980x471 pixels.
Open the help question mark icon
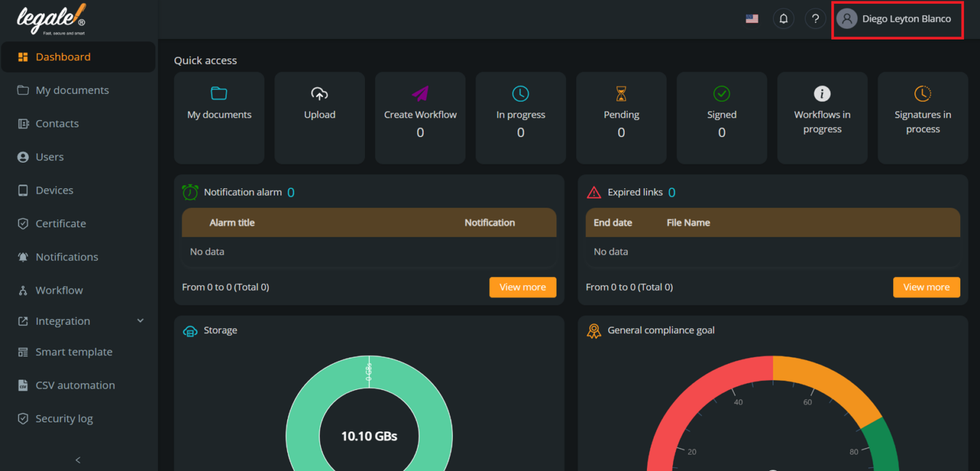pos(815,19)
